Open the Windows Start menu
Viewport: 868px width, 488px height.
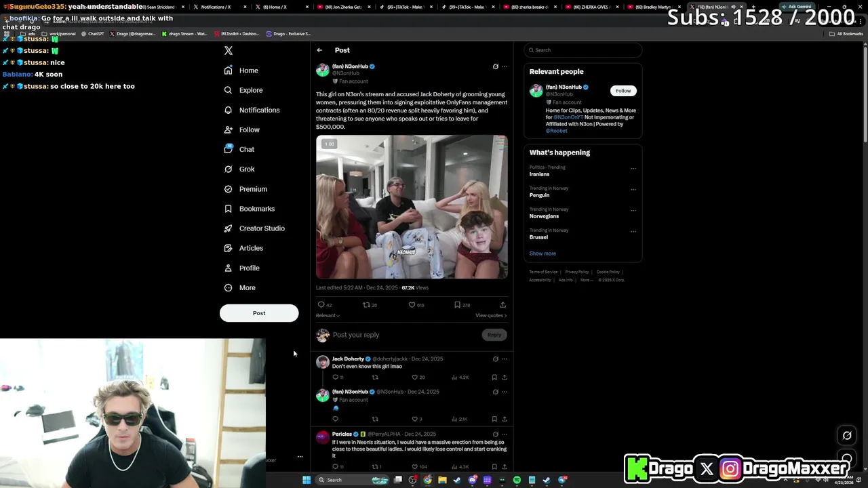tap(307, 480)
